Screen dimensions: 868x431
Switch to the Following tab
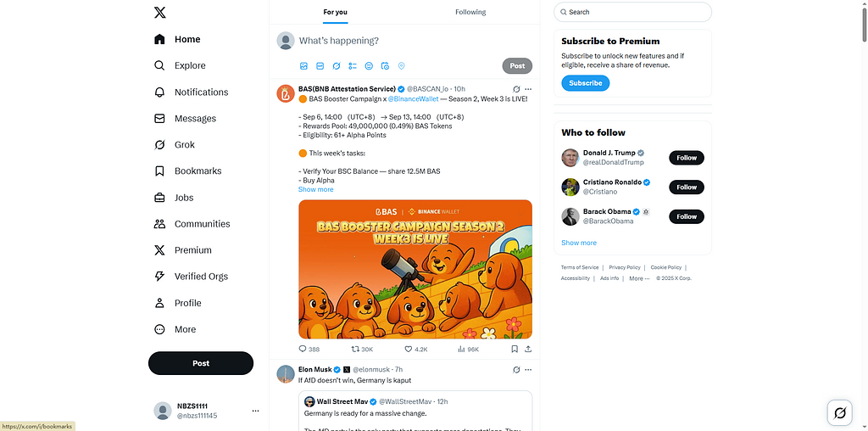click(470, 12)
